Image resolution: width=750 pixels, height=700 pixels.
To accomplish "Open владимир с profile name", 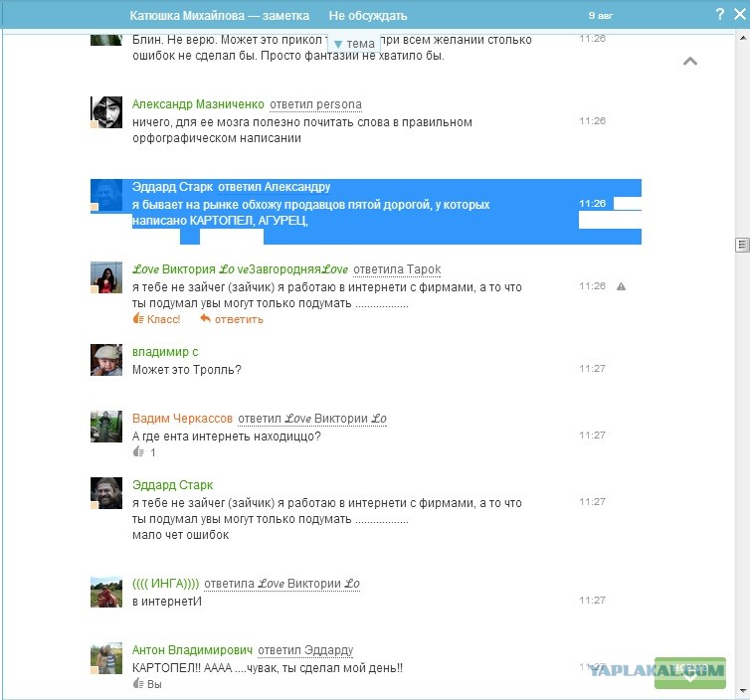I will click(165, 352).
